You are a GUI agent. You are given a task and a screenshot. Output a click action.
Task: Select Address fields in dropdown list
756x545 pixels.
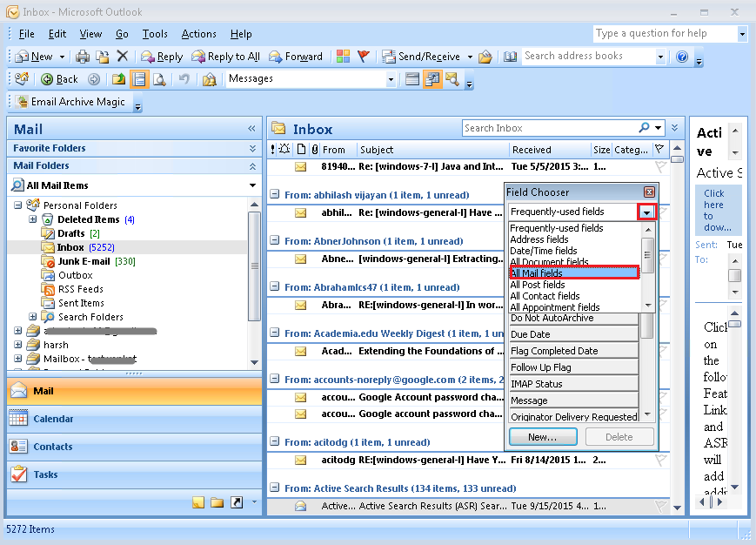tap(576, 239)
